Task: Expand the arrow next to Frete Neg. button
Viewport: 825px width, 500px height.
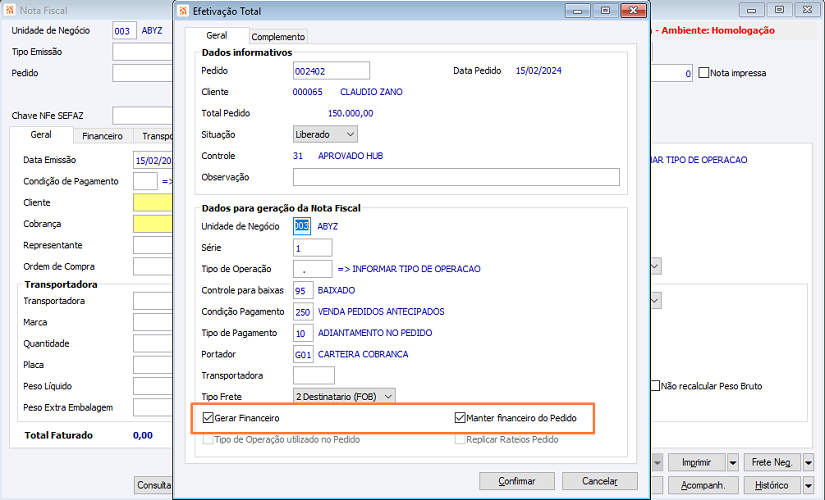Action: [x=809, y=463]
